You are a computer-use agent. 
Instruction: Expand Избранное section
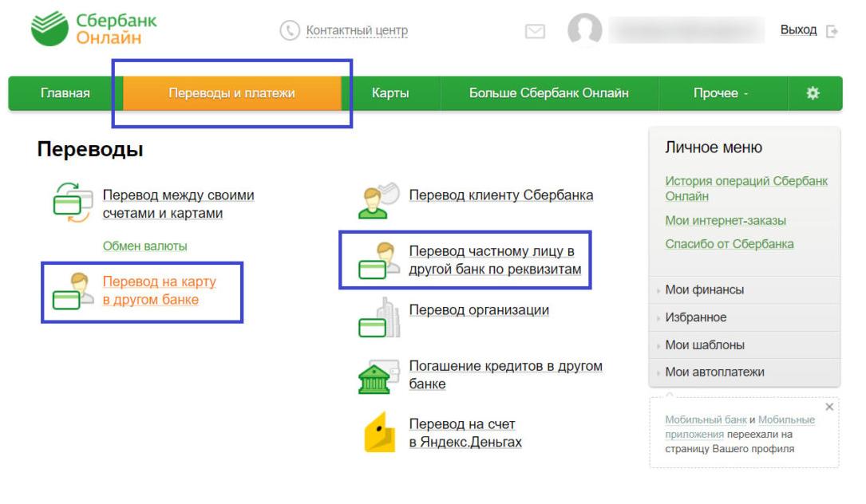[744, 317]
